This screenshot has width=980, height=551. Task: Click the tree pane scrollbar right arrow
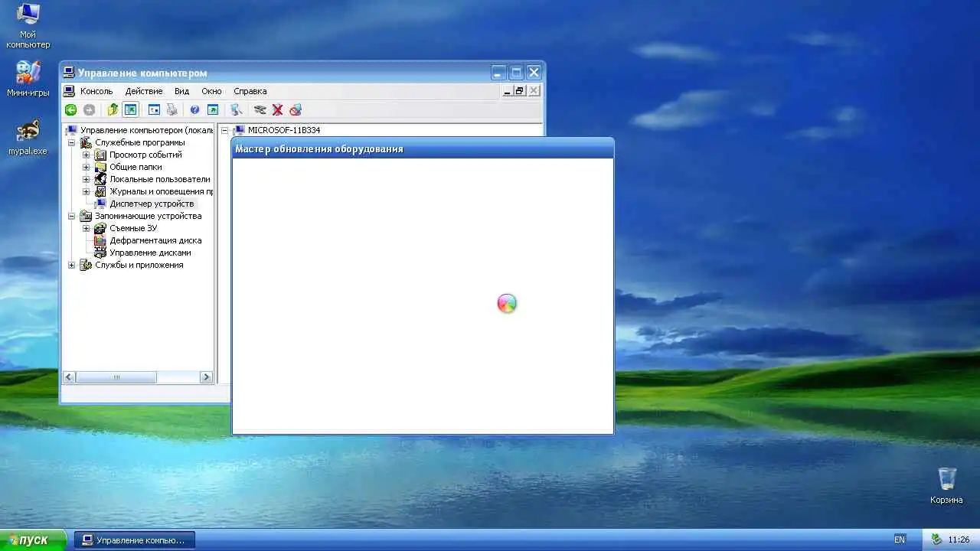click(x=206, y=377)
